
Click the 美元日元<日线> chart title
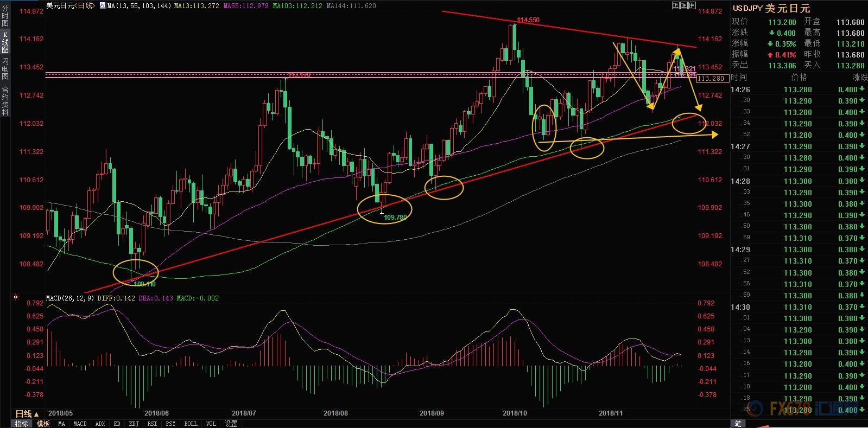pos(71,5)
